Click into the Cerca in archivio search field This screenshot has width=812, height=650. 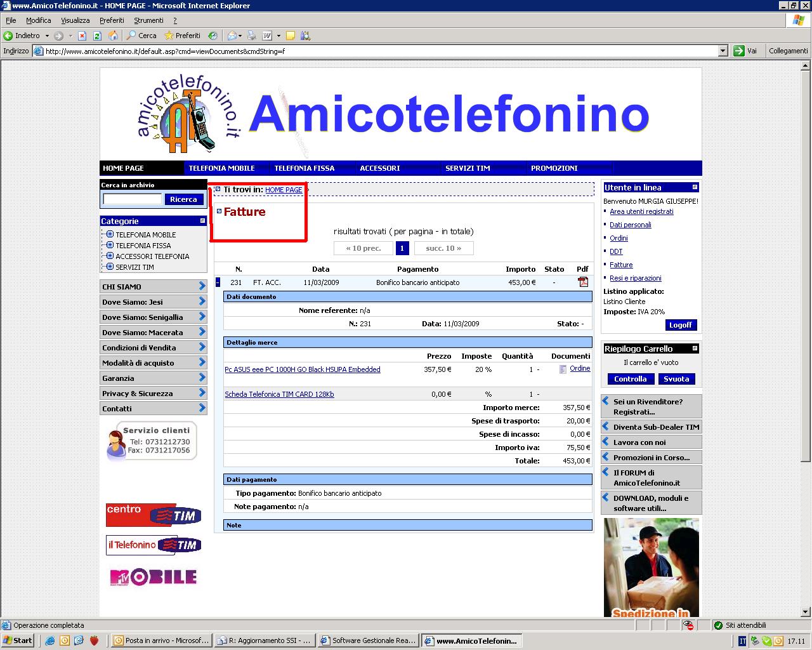pos(132,199)
